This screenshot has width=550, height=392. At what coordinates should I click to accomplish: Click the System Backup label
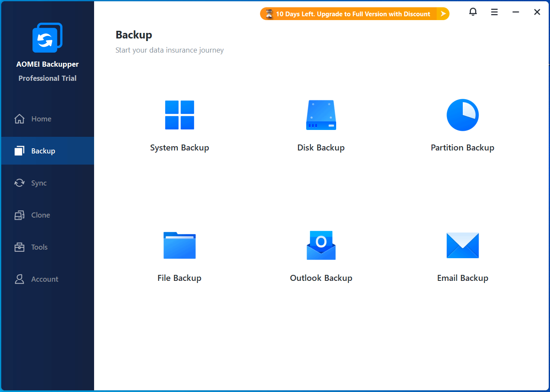(x=180, y=148)
